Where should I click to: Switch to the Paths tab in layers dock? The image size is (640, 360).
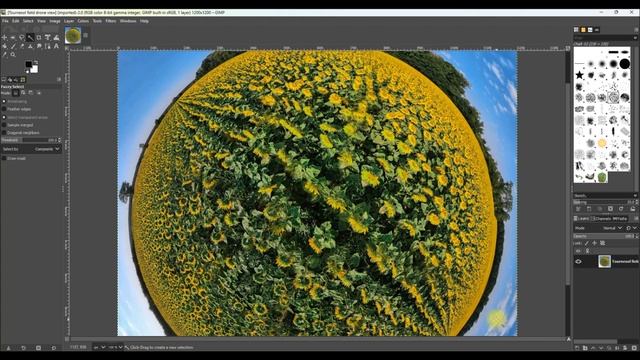(620, 218)
